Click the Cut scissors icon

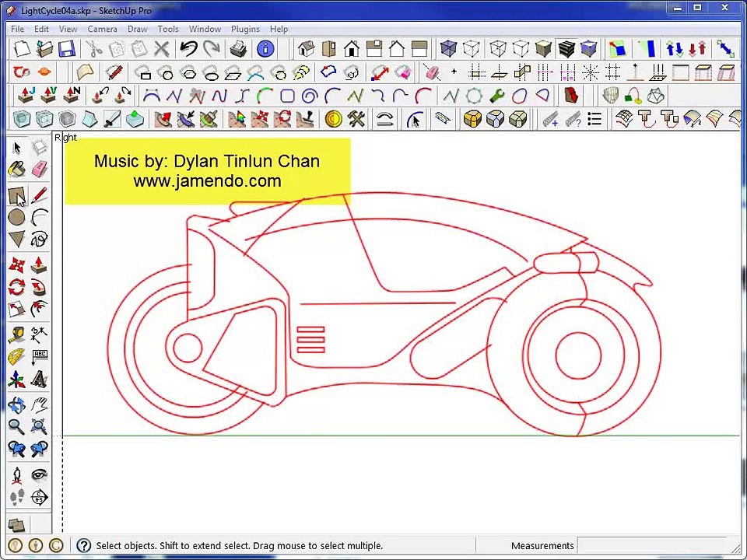94,48
